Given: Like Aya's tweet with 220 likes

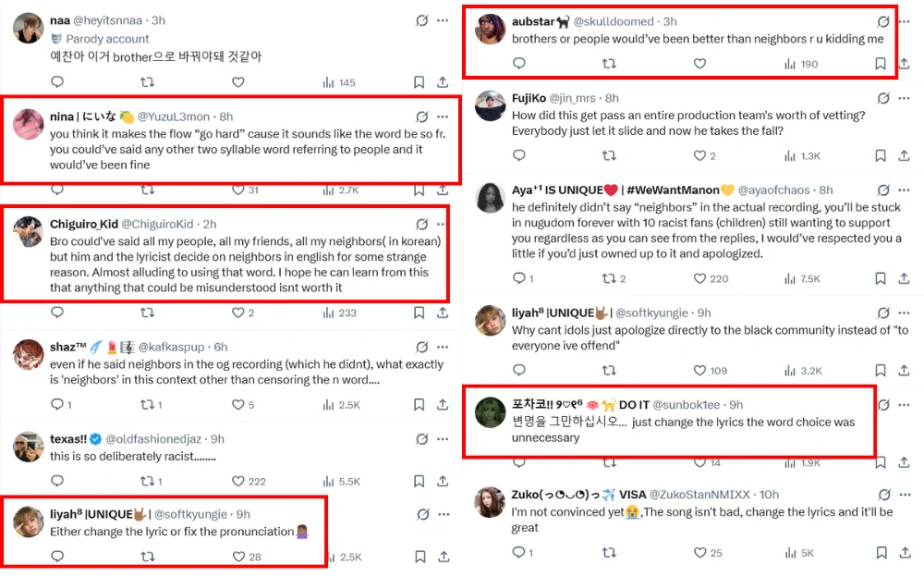Looking at the screenshot, I should 699,278.
